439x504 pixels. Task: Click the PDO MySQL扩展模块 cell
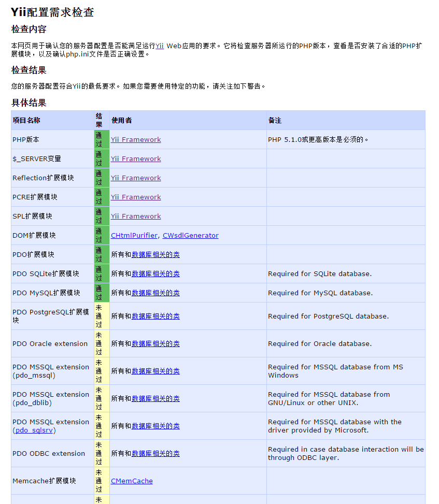[52, 293]
